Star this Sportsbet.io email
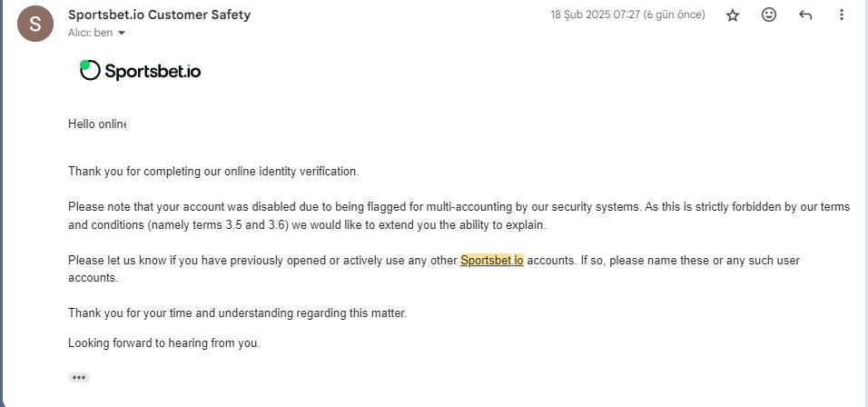Image resolution: width=868 pixels, height=407 pixels. click(733, 15)
